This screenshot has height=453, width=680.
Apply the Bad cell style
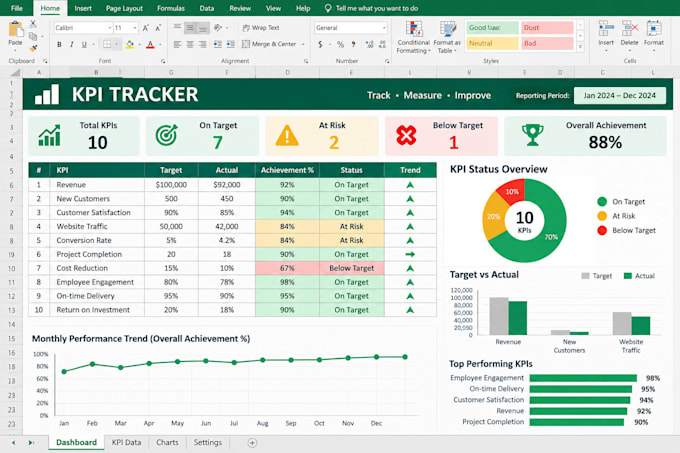[x=547, y=43]
